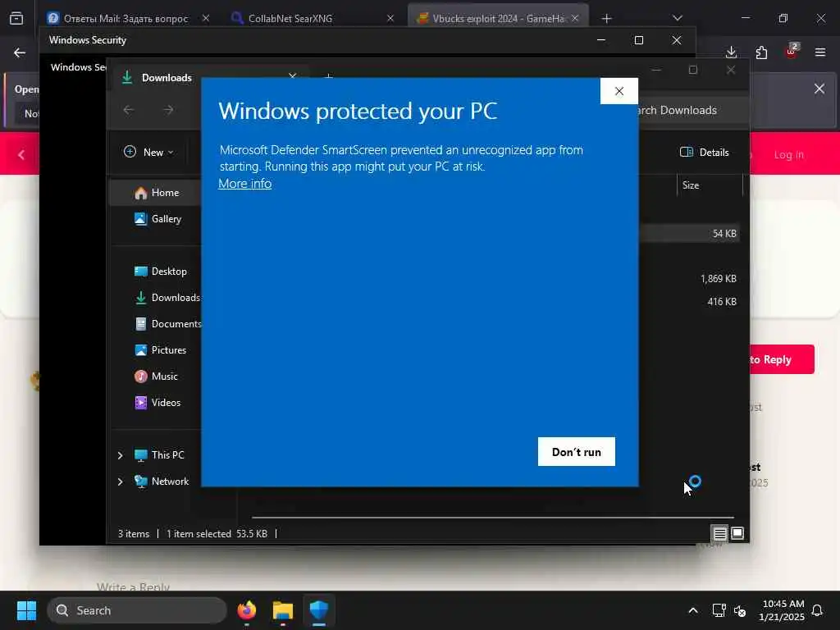Click the Reply button on forum page
This screenshot has height=630, width=840.
[x=782, y=359]
